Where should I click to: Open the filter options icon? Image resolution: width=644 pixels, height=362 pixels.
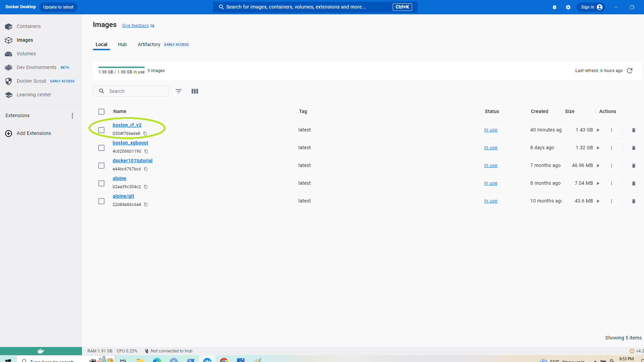[x=178, y=91]
